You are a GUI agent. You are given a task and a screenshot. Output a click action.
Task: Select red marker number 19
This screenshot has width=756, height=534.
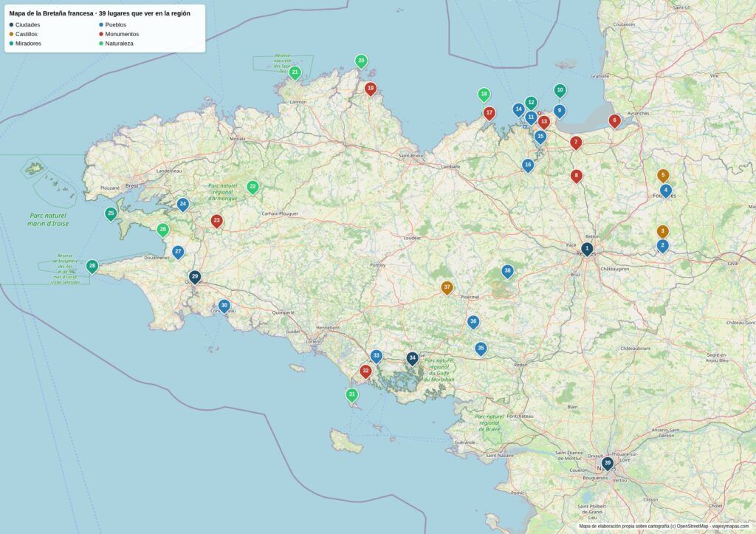[371, 89]
